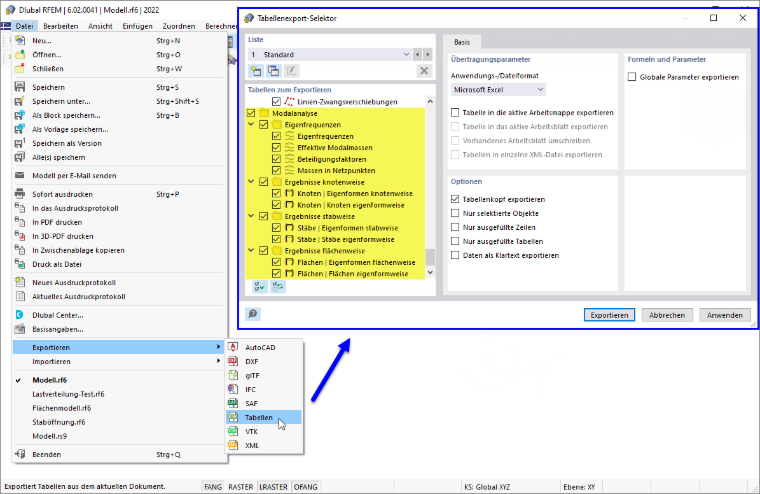The width and height of the screenshot is (760, 494).
Task: Select the Basis tab
Action: pyautogui.click(x=462, y=42)
